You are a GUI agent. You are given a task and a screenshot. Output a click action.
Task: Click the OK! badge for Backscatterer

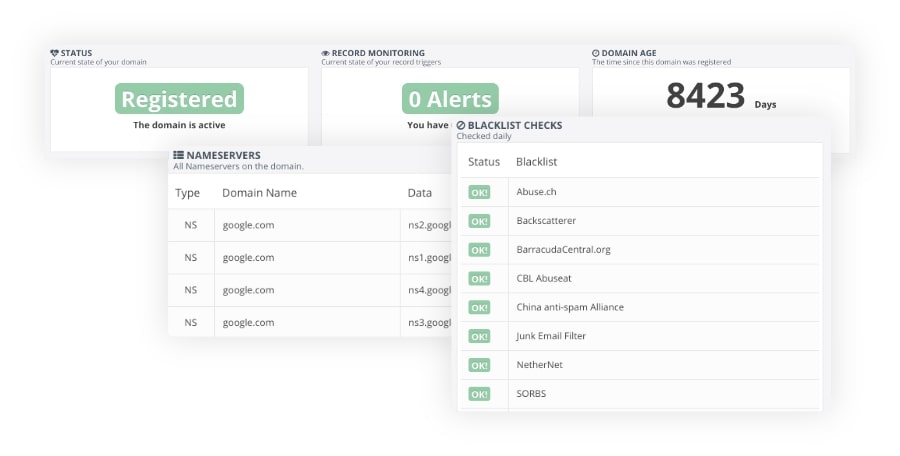[x=479, y=221]
